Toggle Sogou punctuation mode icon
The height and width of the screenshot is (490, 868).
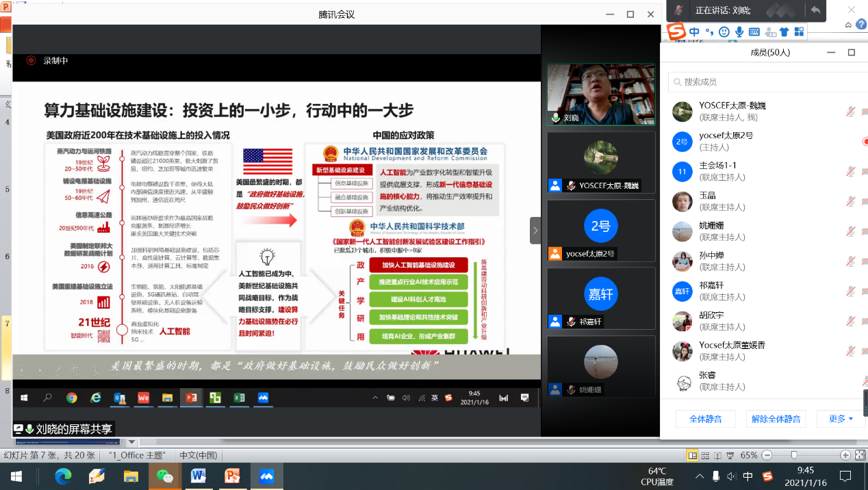pyautogui.click(x=709, y=31)
